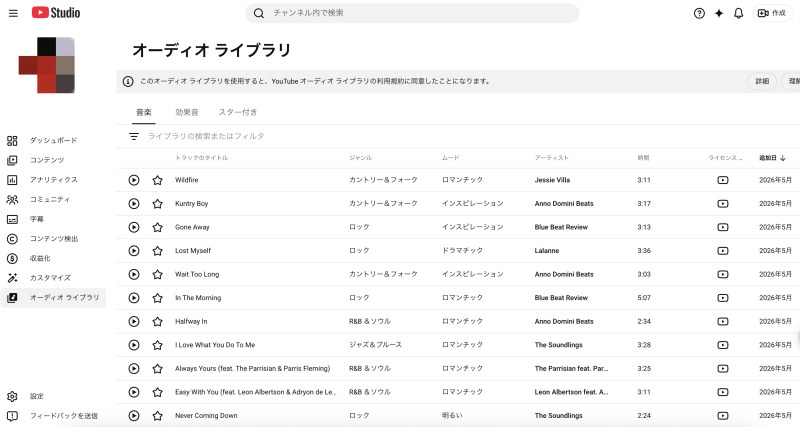Open 字幕 in the sidebar
Image resolution: width=800 pixels, height=427 pixels.
click(53, 219)
